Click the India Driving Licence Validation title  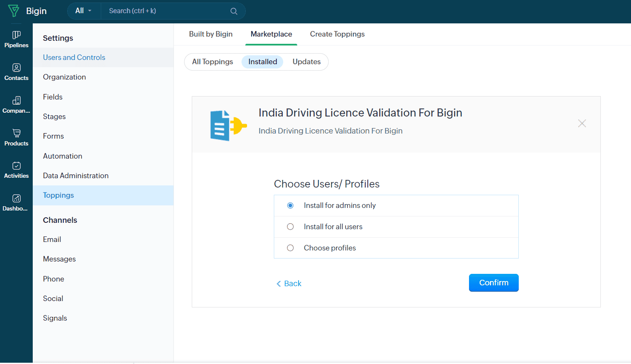[x=360, y=113]
